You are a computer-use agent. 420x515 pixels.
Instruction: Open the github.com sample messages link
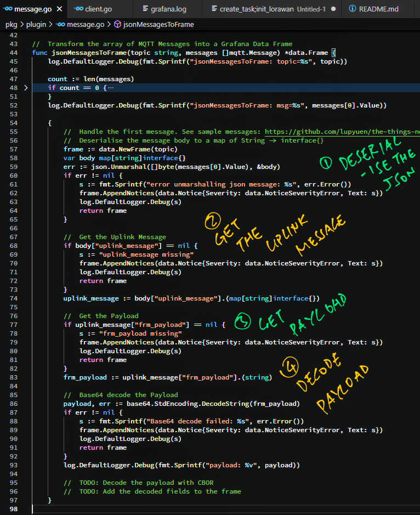click(x=341, y=132)
